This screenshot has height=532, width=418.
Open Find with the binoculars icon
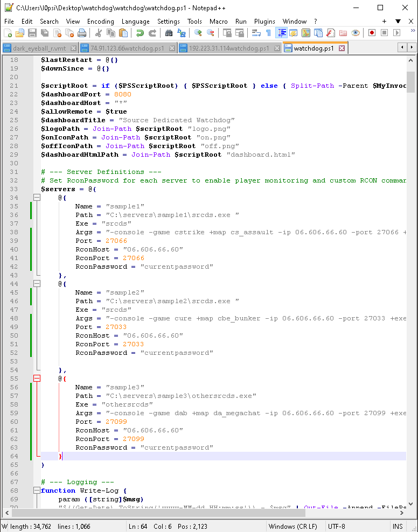coord(169,33)
